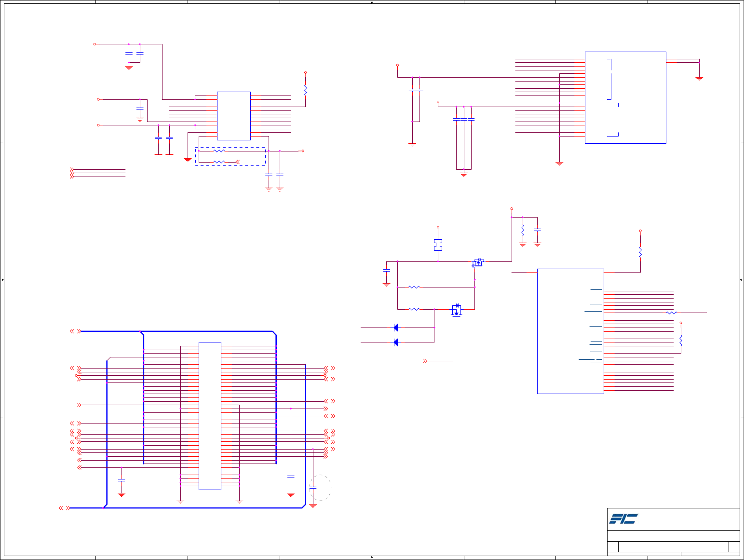Select the I-shaped fuse symbol above the MOSFETs

tap(438, 245)
